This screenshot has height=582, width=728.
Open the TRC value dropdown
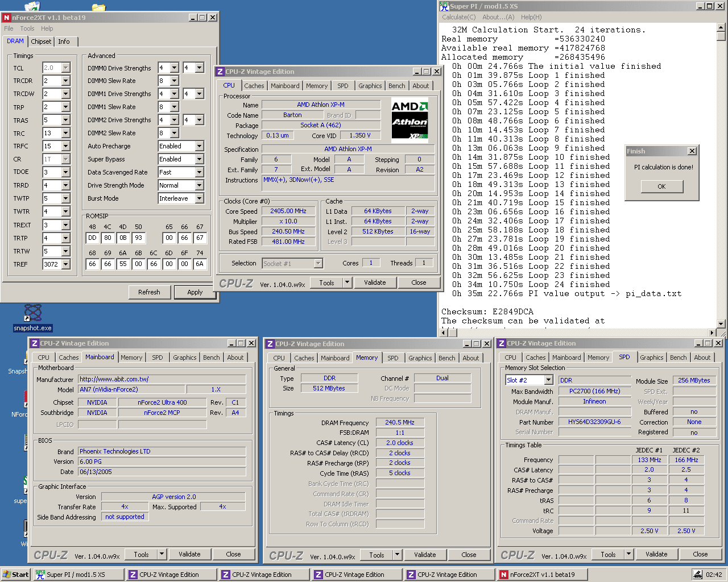pos(66,133)
